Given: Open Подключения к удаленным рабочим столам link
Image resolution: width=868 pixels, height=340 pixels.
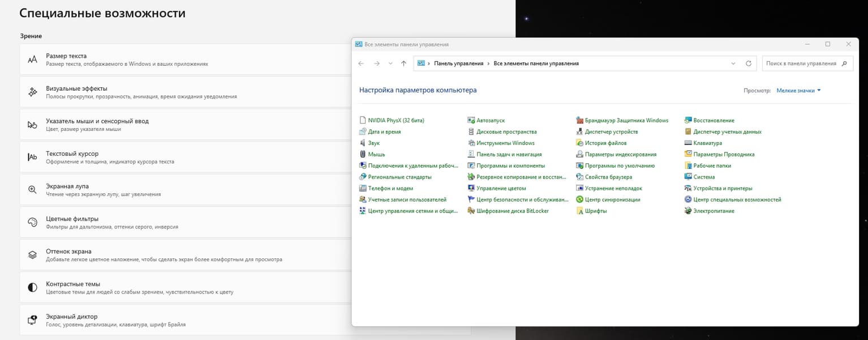Looking at the screenshot, I should (412, 165).
